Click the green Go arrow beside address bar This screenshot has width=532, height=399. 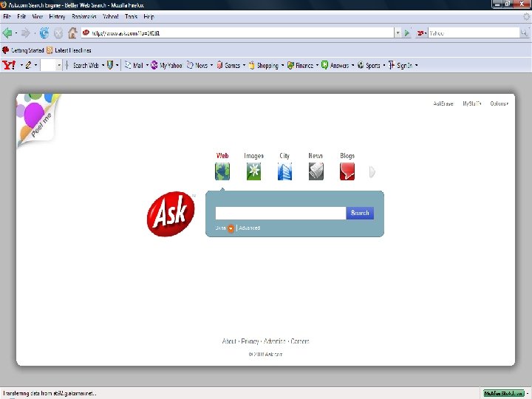[407, 33]
